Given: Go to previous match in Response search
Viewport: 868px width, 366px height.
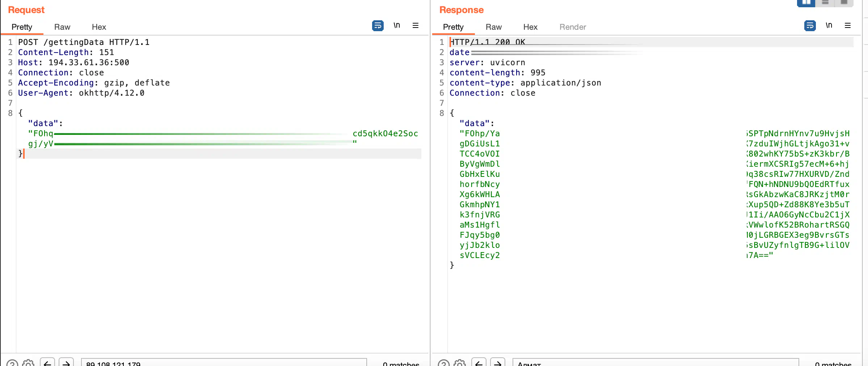Looking at the screenshot, I should pos(479,363).
